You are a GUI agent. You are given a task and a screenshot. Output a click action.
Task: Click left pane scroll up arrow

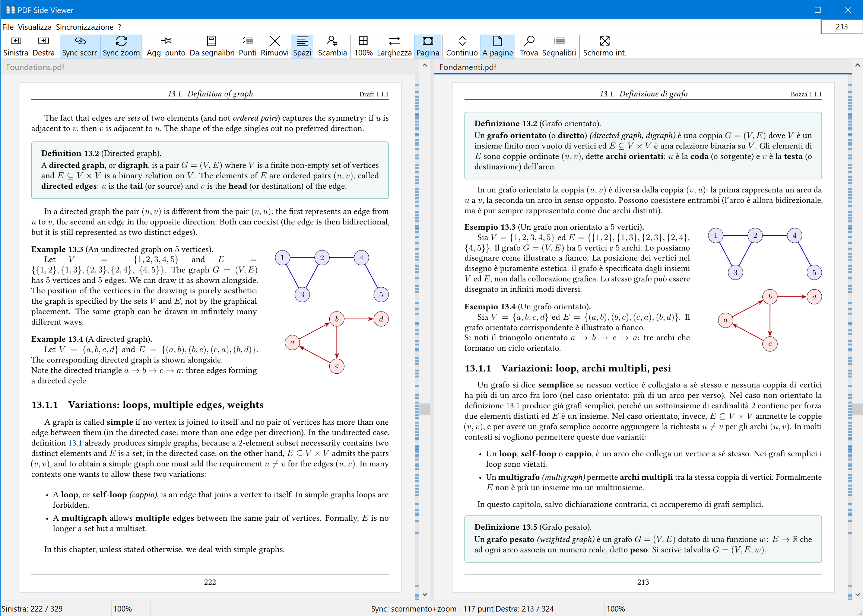click(x=425, y=65)
